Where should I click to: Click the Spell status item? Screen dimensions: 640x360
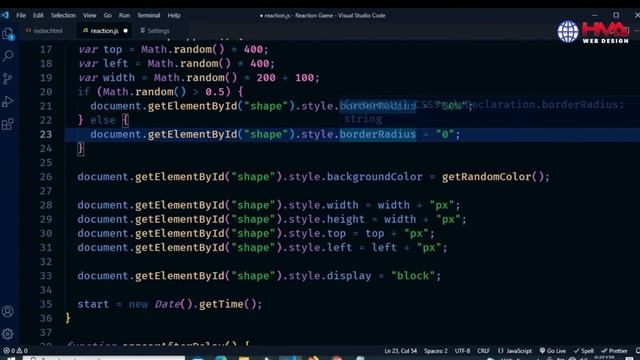(x=584, y=351)
